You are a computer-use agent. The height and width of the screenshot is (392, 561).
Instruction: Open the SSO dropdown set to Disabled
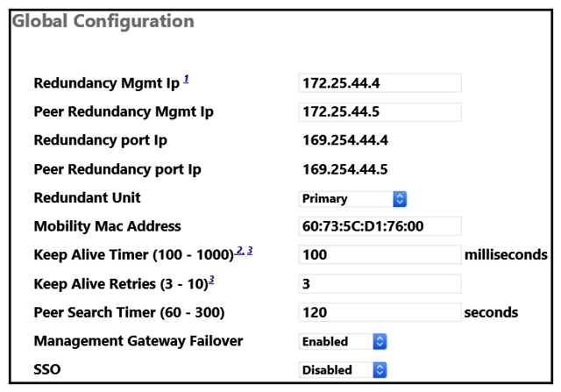pyautogui.click(x=344, y=370)
